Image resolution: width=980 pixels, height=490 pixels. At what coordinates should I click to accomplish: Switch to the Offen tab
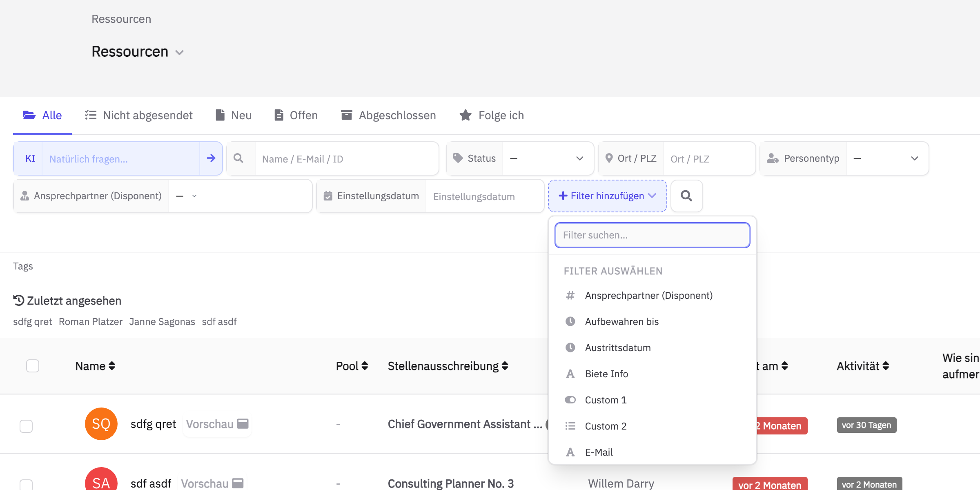pyautogui.click(x=296, y=115)
